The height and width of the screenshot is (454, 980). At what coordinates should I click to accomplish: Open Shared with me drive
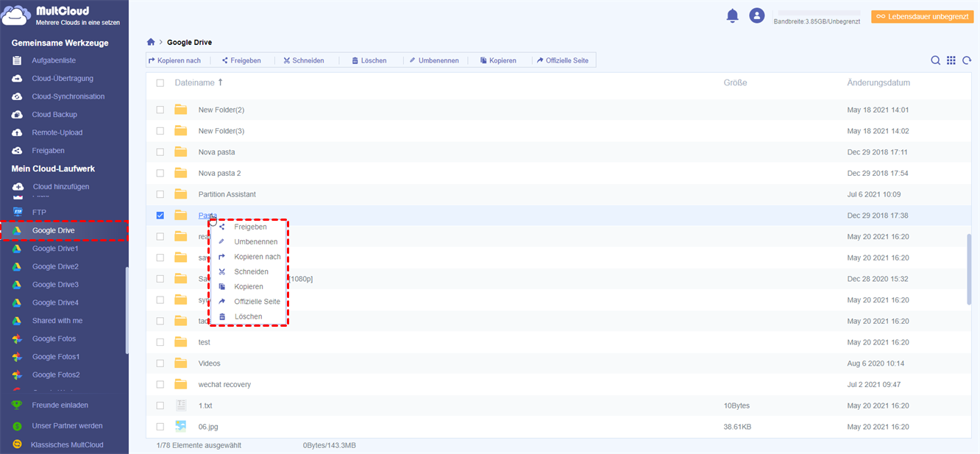[57, 321]
